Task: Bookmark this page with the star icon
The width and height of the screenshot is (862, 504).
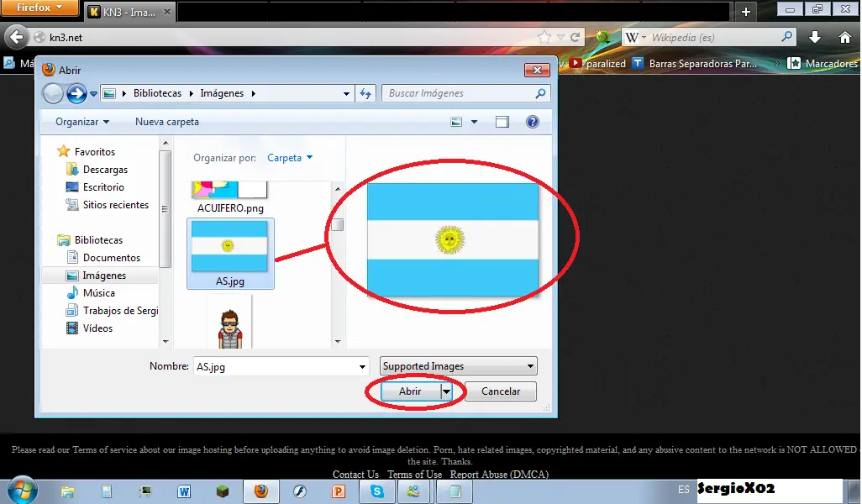Action: point(544,37)
